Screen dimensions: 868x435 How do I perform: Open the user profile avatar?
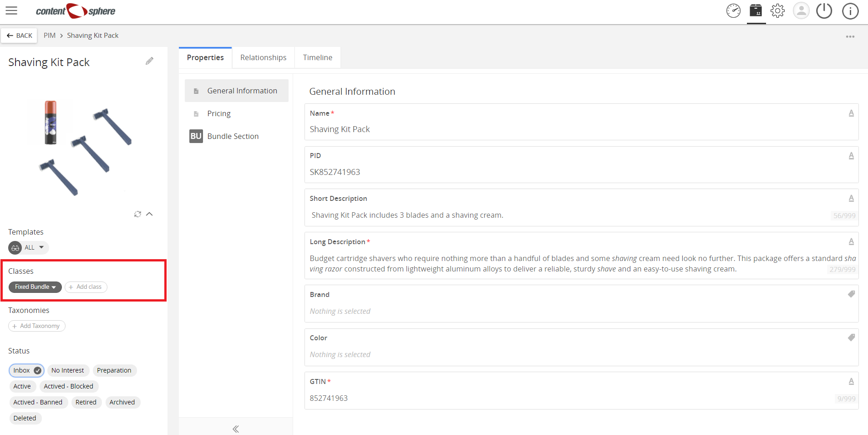[801, 10]
